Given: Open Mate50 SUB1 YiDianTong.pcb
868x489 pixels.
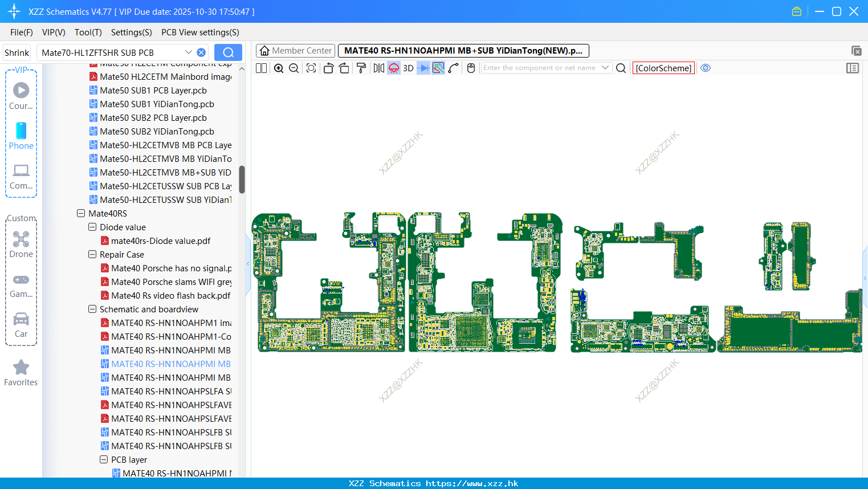Looking at the screenshot, I should click(152, 104).
